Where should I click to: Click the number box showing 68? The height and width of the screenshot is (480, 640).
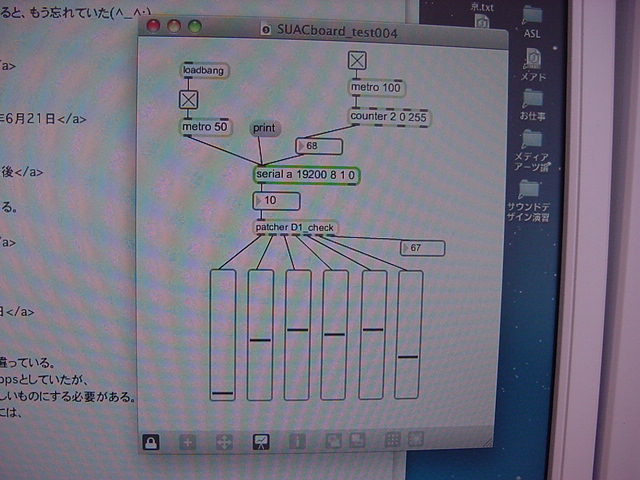[319, 146]
